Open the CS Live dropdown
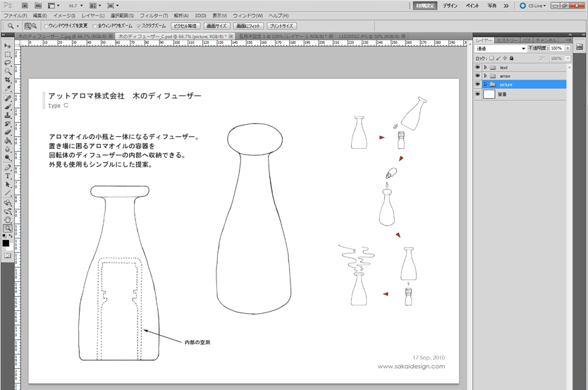The image size is (588, 390). [x=532, y=6]
